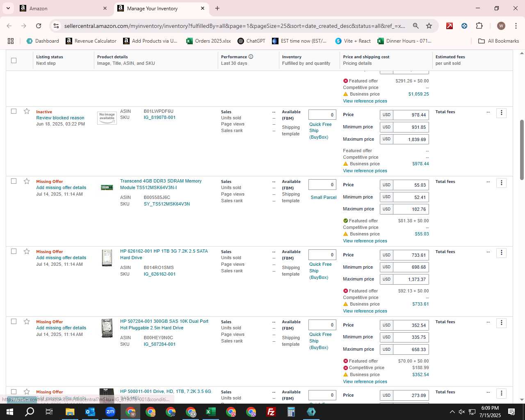Open the W profile avatar

501,26
